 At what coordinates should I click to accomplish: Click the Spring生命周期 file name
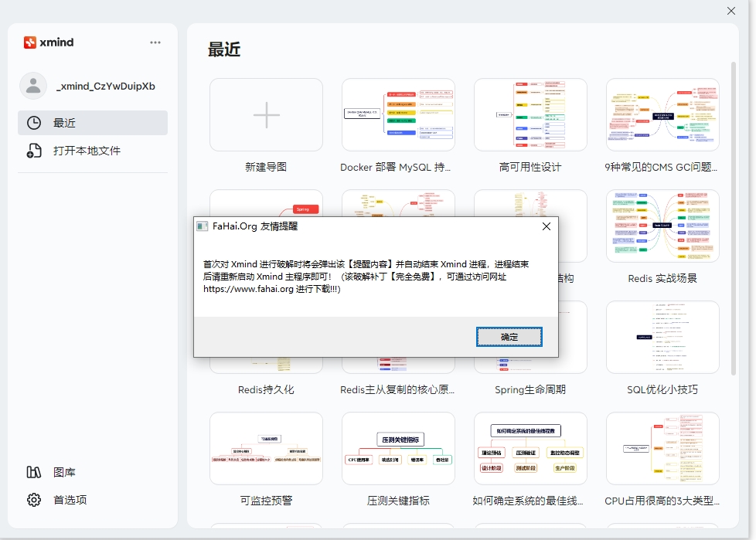click(x=530, y=389)
